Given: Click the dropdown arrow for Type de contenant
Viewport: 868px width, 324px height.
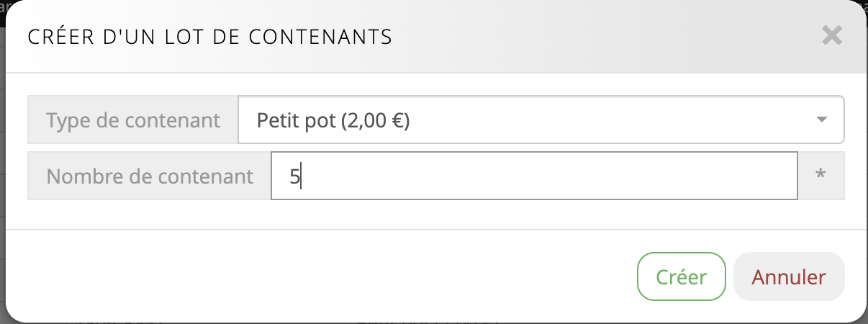Looking at the screenshot, I should [822, 120].
